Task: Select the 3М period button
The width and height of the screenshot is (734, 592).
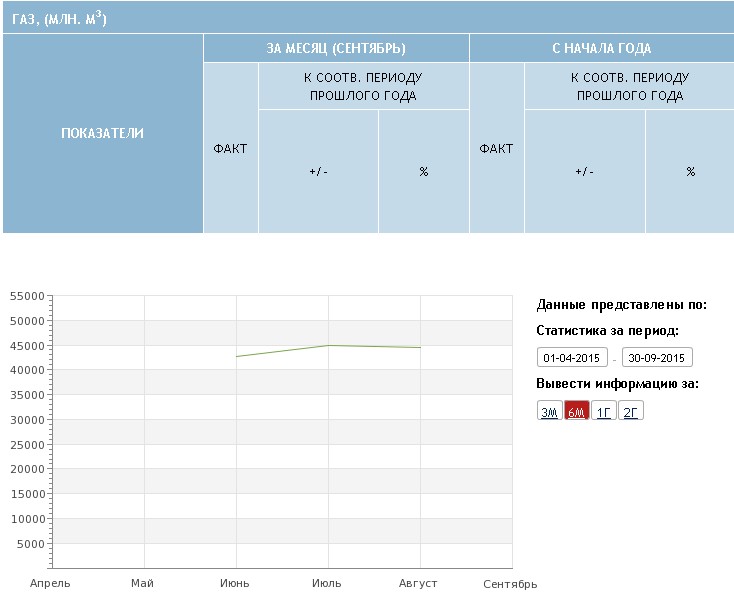Action: point(549,412)
